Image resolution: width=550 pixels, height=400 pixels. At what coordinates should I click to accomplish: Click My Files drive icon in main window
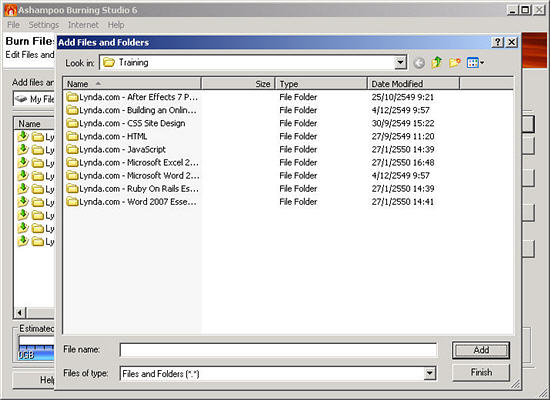[21, 99]
